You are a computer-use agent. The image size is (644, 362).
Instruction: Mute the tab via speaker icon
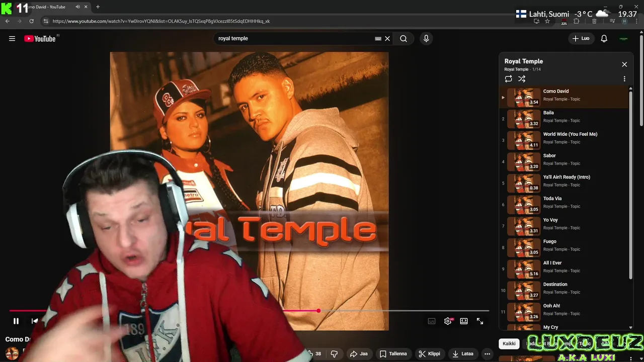[77, 7]
